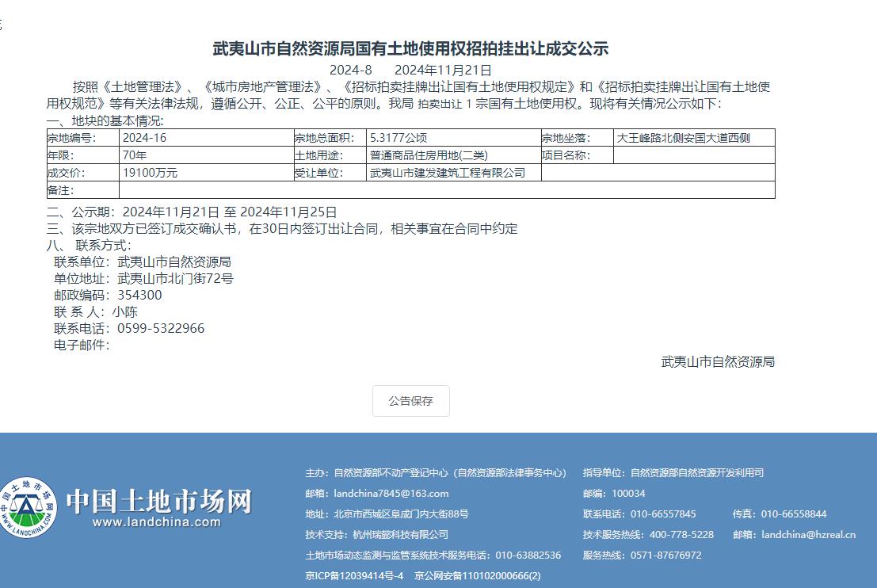This screenshot has height=588, width=877.
Task: Click the 主办 自然资源部不动产登记中心 line
Action: 436,473
